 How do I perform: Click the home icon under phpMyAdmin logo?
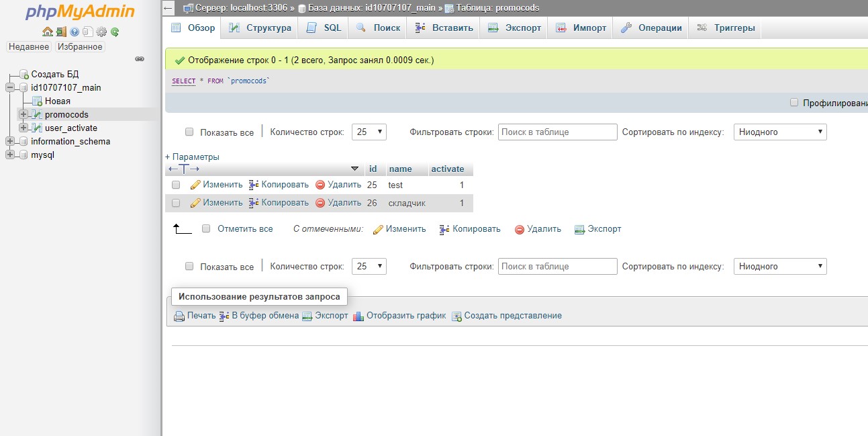(x=47, y=32)
